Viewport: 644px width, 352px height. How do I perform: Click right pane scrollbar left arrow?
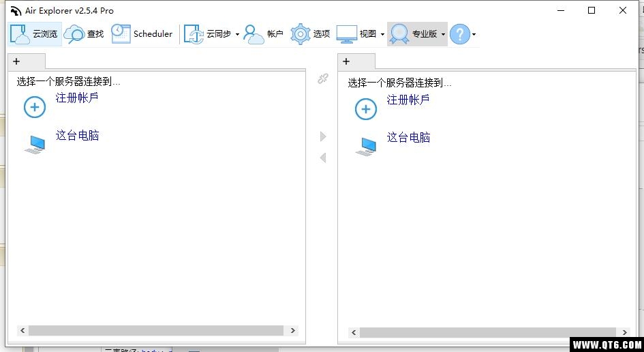click(x=354, y=332)
